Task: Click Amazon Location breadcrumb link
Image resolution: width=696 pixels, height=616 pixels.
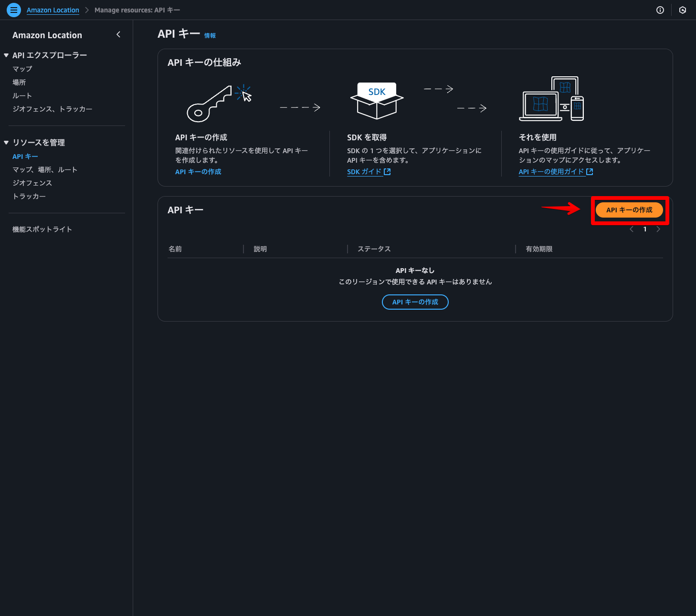Action: pyautogui.click(x=53, y=10)
